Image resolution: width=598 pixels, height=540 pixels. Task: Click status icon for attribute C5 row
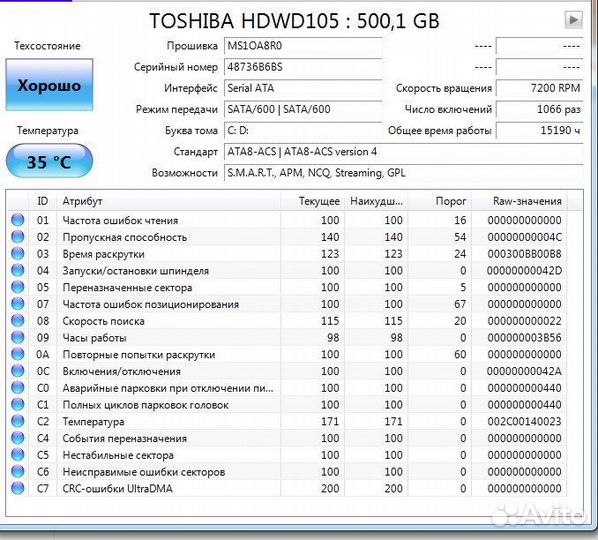click(18, 455)
